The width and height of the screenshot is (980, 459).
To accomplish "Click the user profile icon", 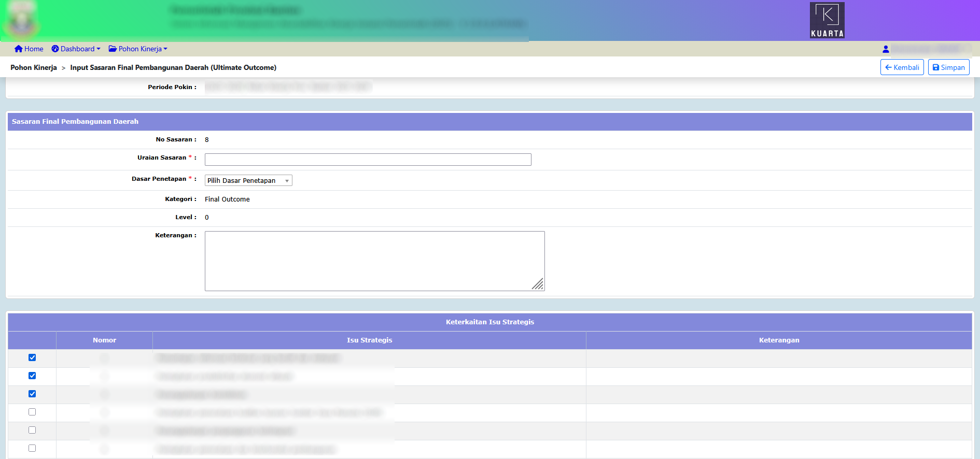I will tap(886, 49).
